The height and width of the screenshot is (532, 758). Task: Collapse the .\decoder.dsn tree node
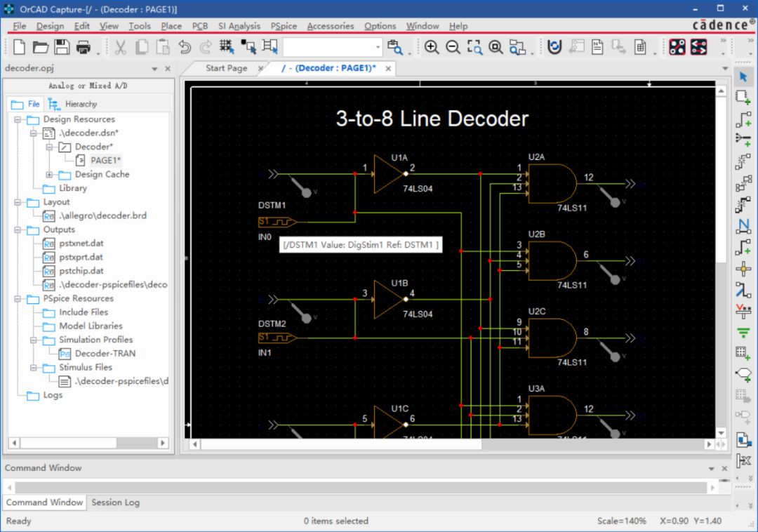34,133
